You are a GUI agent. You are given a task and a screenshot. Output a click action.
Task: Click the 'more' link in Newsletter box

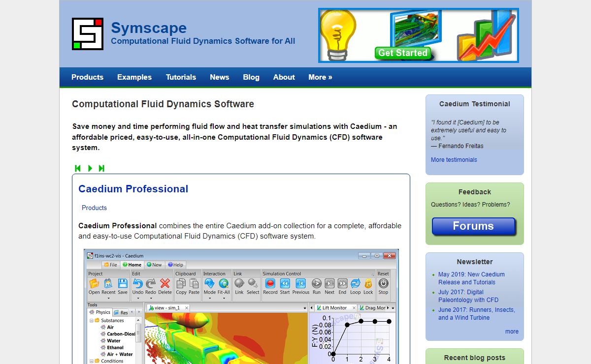tap(512, 332)
